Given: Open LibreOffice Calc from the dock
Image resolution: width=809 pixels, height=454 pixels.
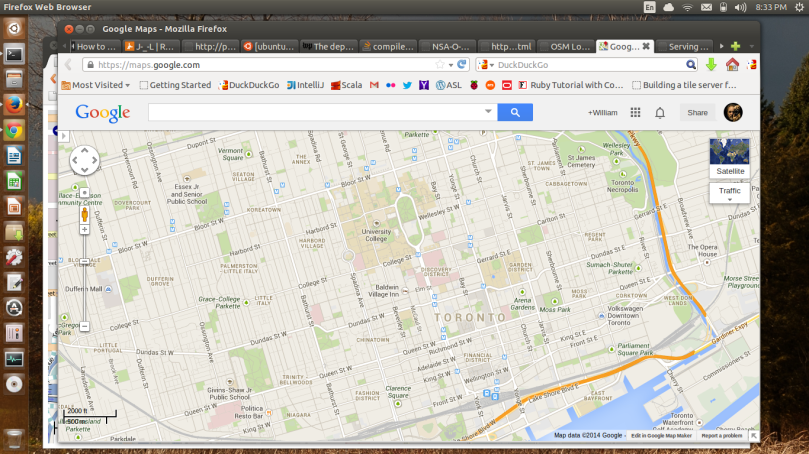Looking at the screenshot, I should point(14,181).
